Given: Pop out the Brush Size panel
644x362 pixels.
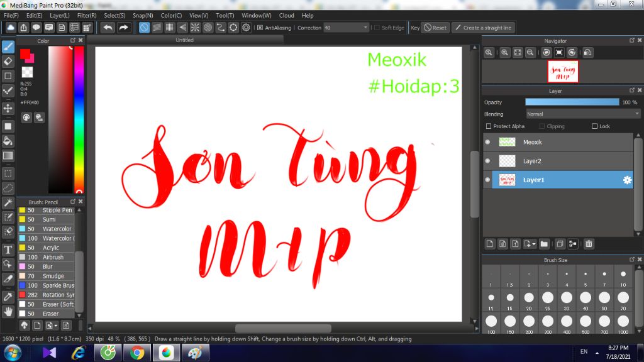Looking at the screenshot, I should (x=631, y=260).
